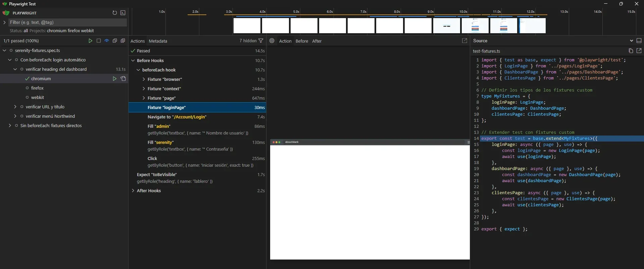The image size is (644, 269).
Task: Expand 'verificar URL y título' test
Action: point(15,107)
